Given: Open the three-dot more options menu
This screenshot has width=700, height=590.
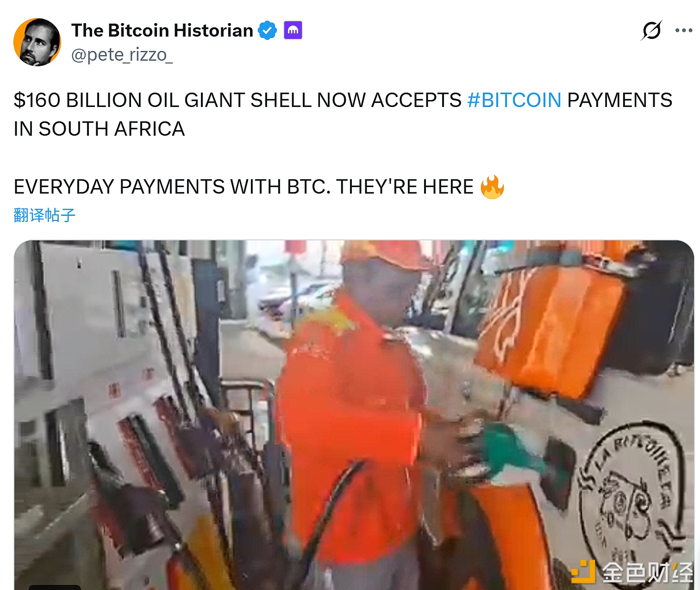Looking at the screenshot, I should 683,31.
